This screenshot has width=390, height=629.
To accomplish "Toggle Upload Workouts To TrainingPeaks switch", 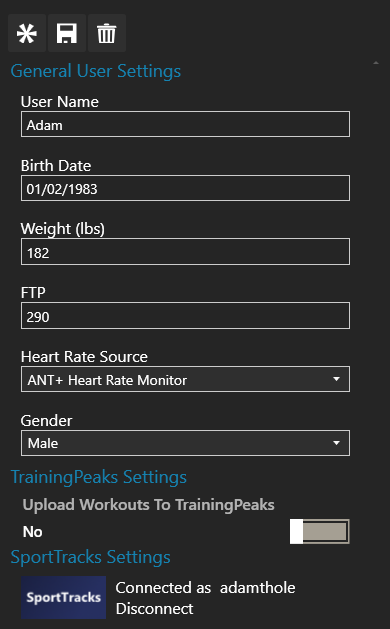I will click(x=320, y=532).
